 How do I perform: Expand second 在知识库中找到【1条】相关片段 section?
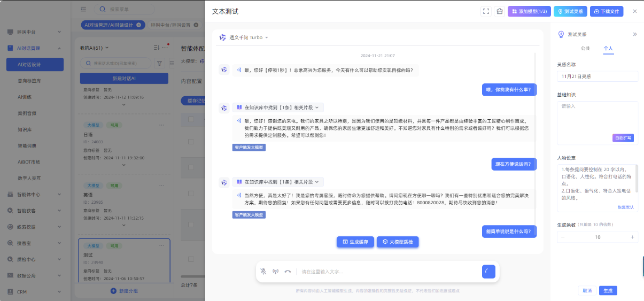[278, 182]
